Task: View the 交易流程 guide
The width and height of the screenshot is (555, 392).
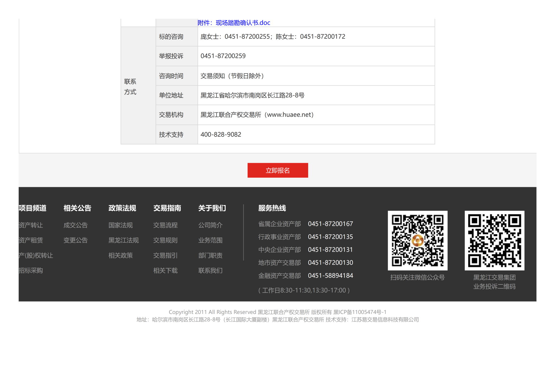Action: pos(165,225)
